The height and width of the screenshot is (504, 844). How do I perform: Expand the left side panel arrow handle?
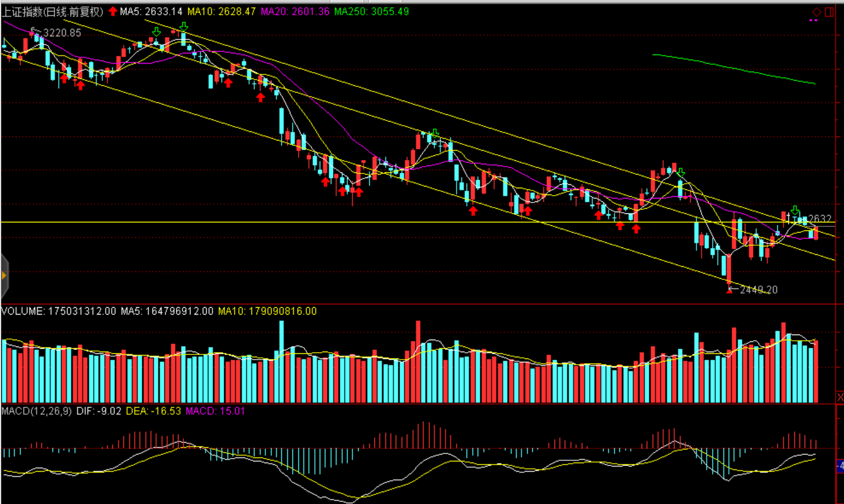point(4,275)
